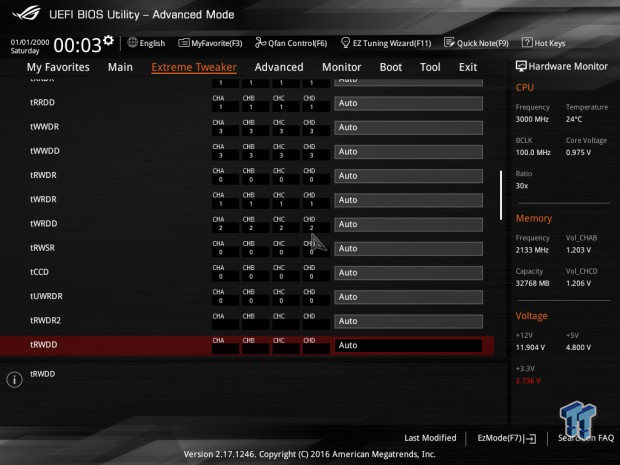Open the Advanced tab
Viewport: 620px width, 465px height.
click(279, 67)
